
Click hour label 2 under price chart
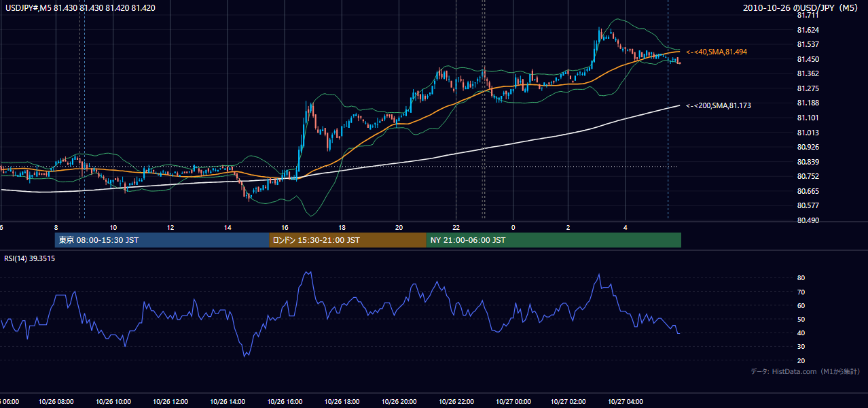pos(568,227)
